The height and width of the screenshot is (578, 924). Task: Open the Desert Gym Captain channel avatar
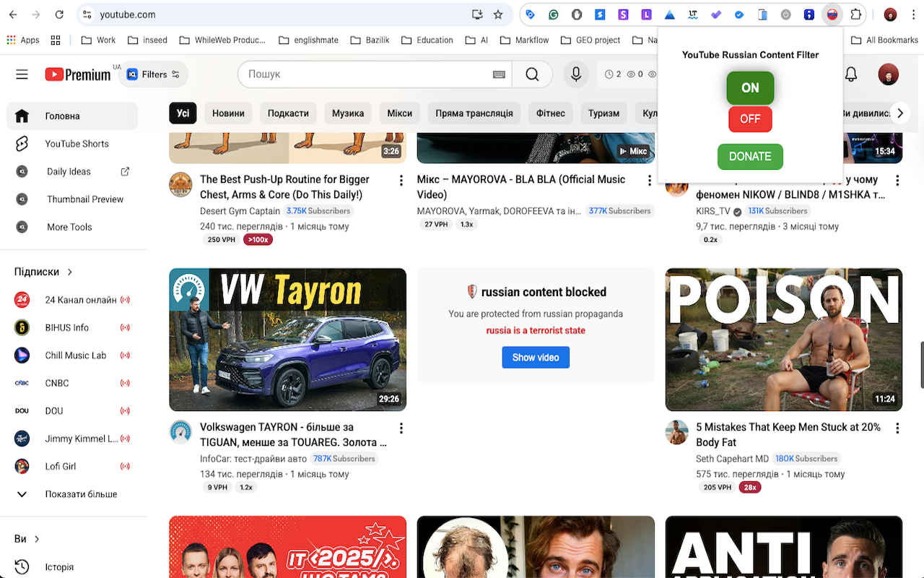coord(180,184)
